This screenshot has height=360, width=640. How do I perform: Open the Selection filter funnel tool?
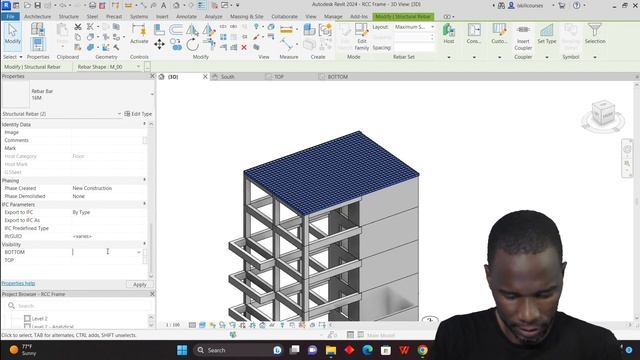(x=595, y=33)
